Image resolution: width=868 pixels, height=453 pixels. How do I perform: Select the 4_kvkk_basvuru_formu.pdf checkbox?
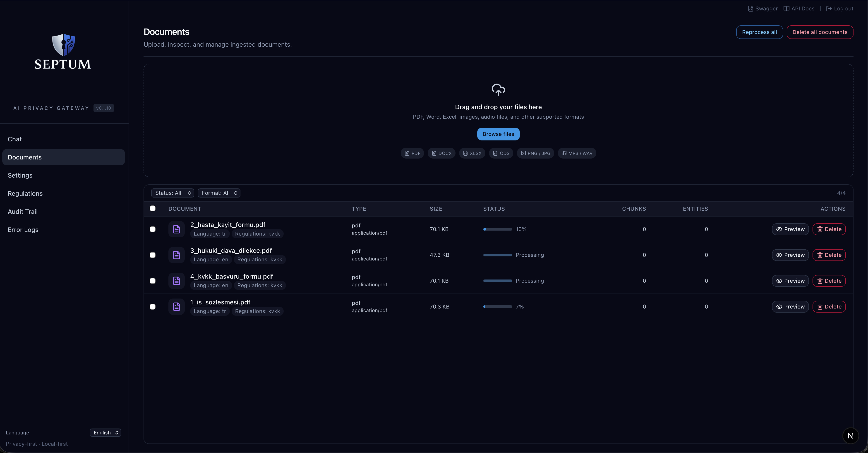tap(153, 281)
